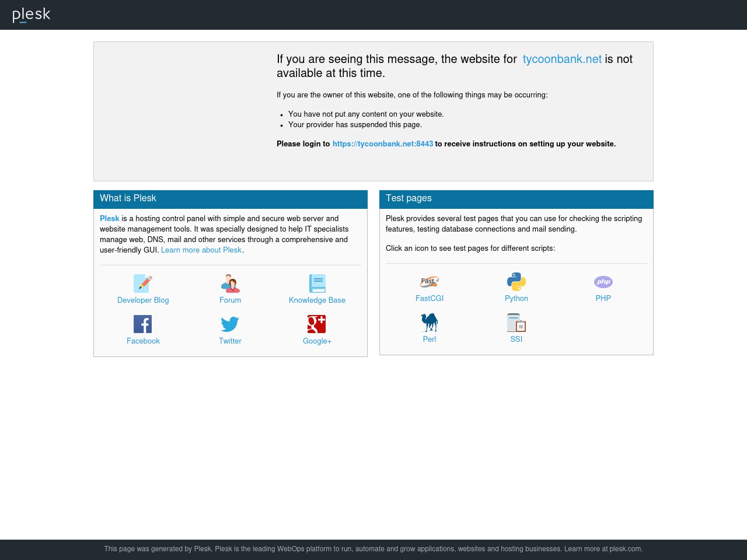Image resolution: width=747 pixels, height=560 pixels.
Task: Click the SSI text link
Action: pyautogui.click(x=516, y=339)
